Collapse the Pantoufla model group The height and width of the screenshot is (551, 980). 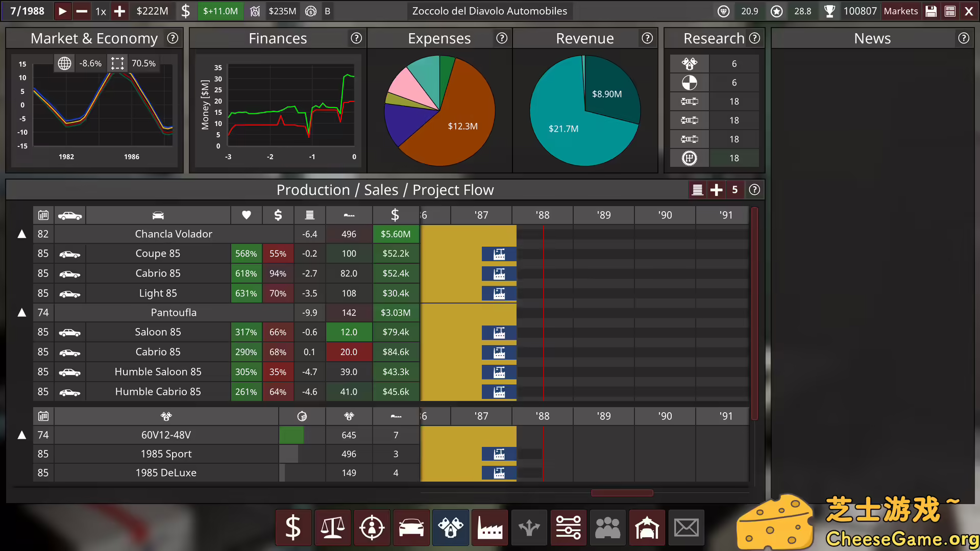[22, 313]
